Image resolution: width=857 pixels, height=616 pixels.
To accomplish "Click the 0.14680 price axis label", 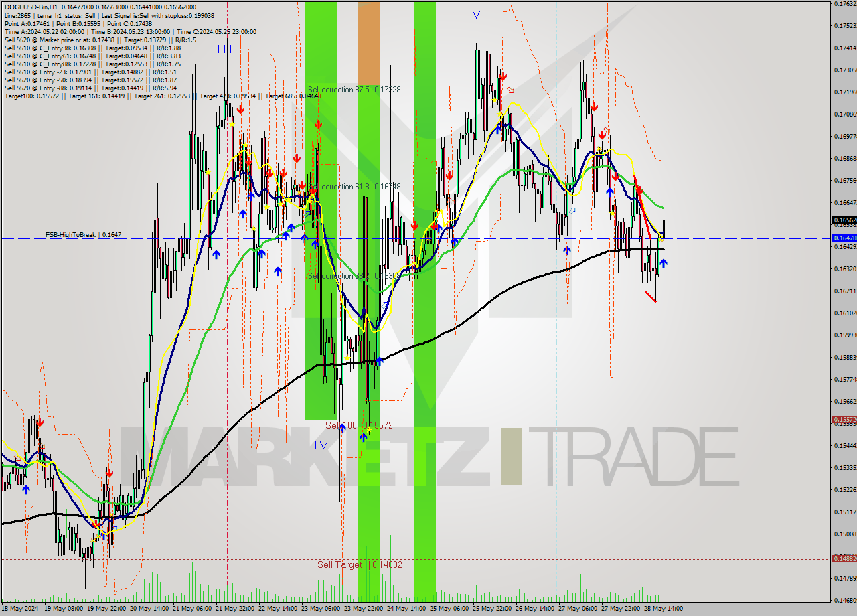I will click(x=845, y=601).
